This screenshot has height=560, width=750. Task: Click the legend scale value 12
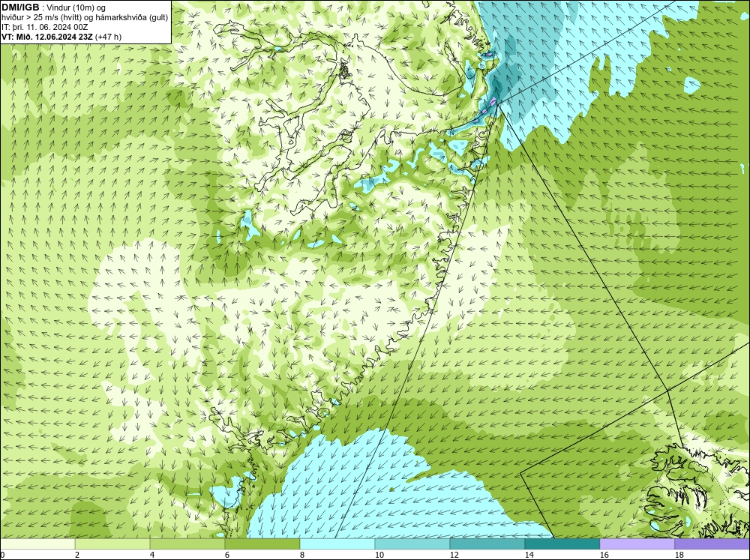[454, 555]
